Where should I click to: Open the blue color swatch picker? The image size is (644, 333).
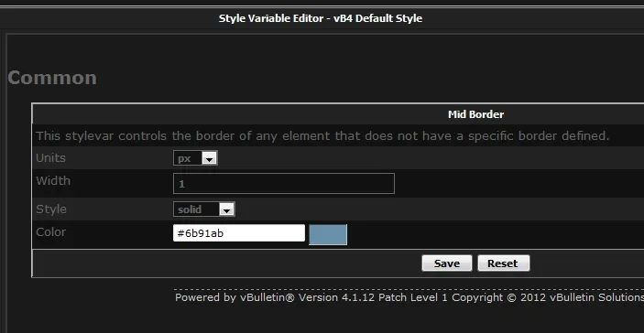[328, 234]
